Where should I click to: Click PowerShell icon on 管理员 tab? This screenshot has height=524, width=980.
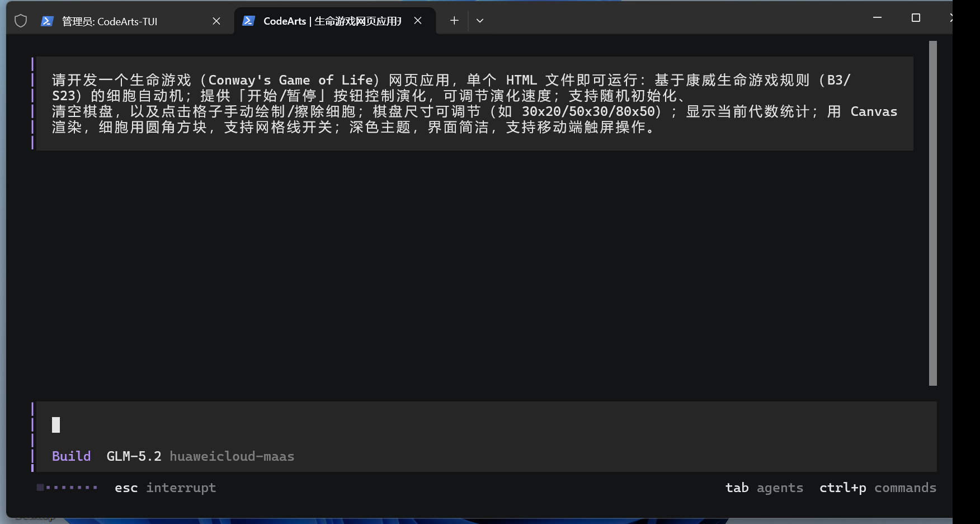click(x=47, y=21)
